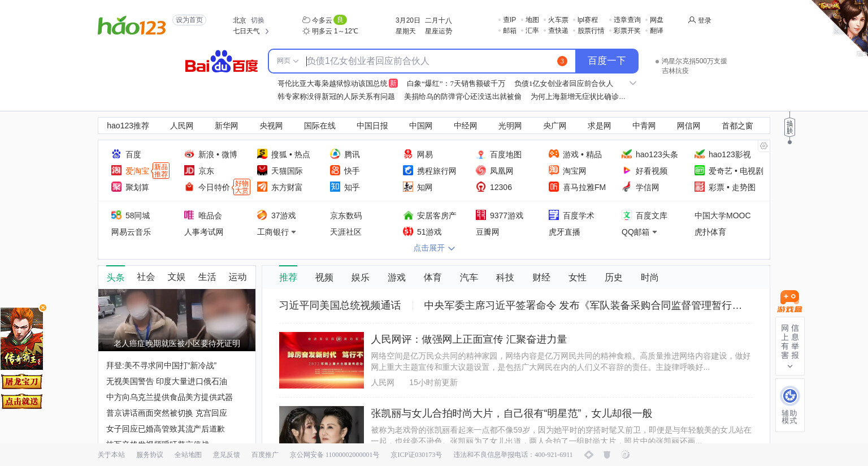The image size is (868, 466).
Task: Open headline 习近平同美国总统视频通话
Action: pyautogui.click(x=340, y=305)
